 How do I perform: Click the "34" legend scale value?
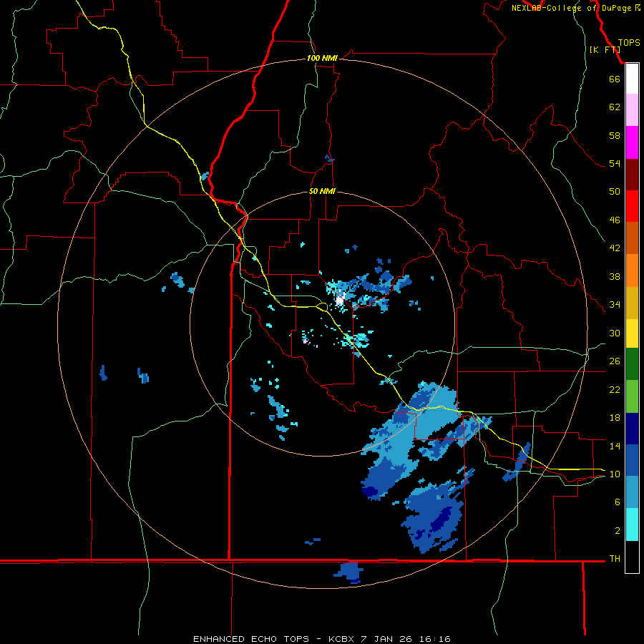[x=615, y=304]
